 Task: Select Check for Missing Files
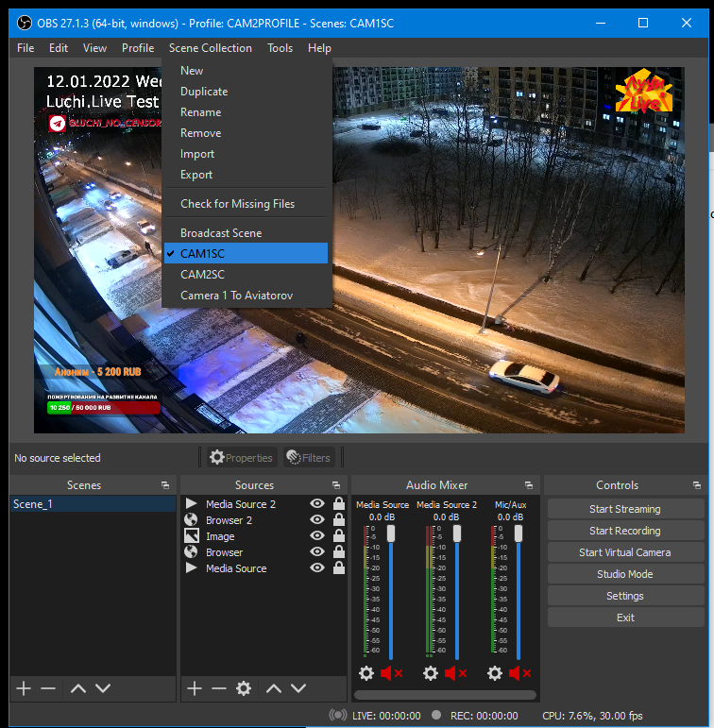(x=246, y=204)
